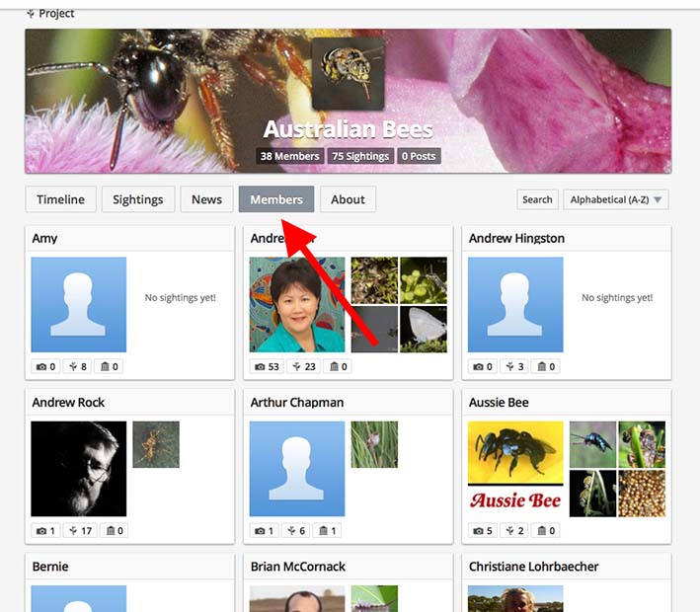Open the About tab

coord(348,199)
